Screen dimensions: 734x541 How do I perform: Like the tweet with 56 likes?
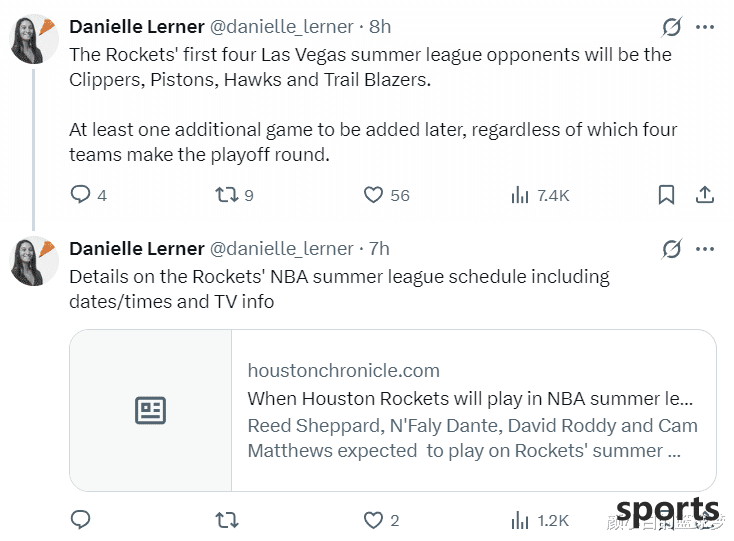pyautogui.click(x=373, y=195)
